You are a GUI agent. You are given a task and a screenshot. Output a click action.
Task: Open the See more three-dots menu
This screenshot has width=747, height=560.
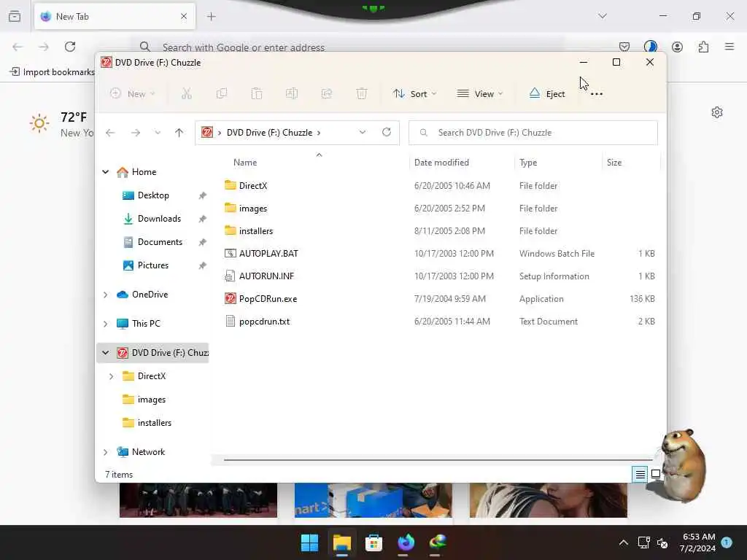597,94
